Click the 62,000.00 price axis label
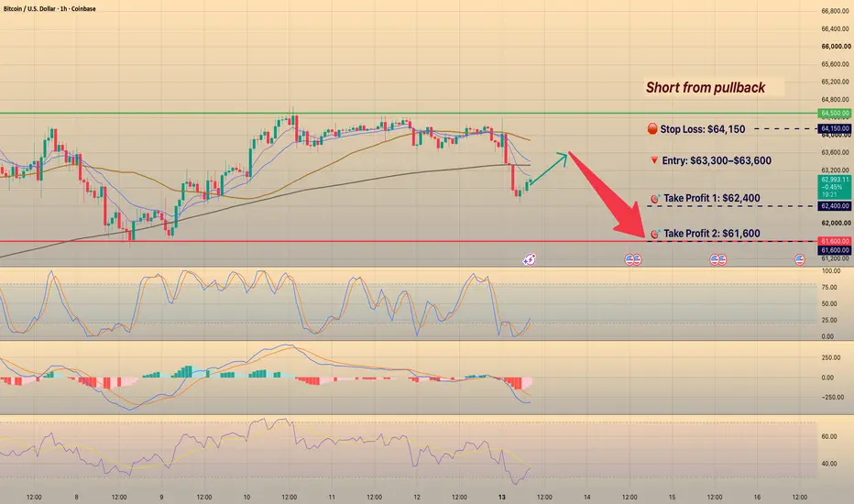This screenshot has width=854, height=504. pos(836,223)
